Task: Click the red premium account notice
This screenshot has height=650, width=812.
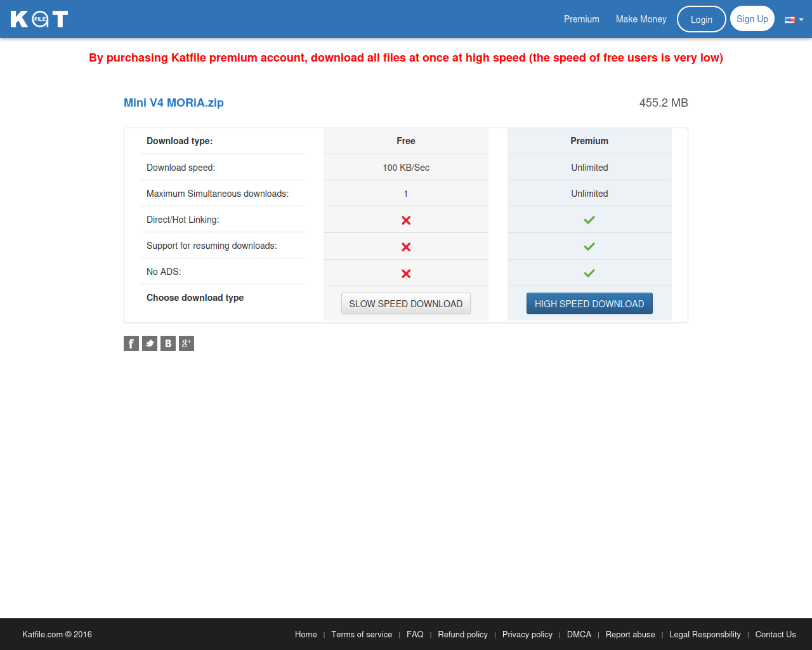Action: coord(406,58)
